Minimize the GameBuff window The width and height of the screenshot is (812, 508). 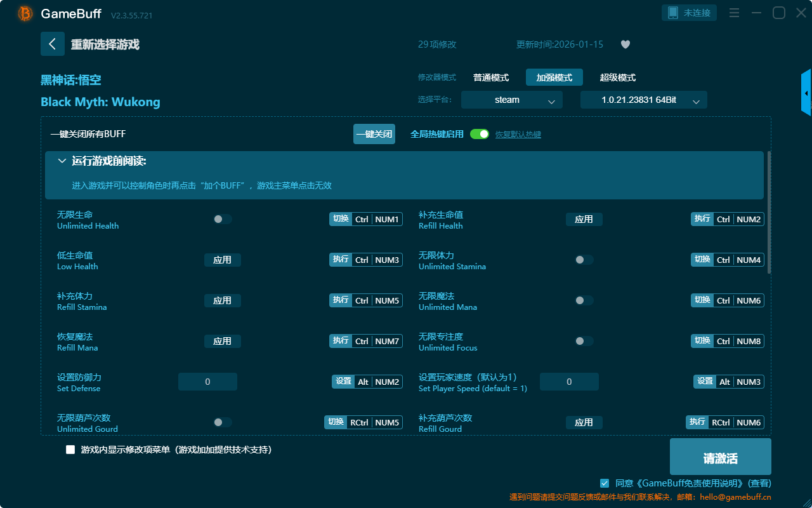tap(756, 13)
